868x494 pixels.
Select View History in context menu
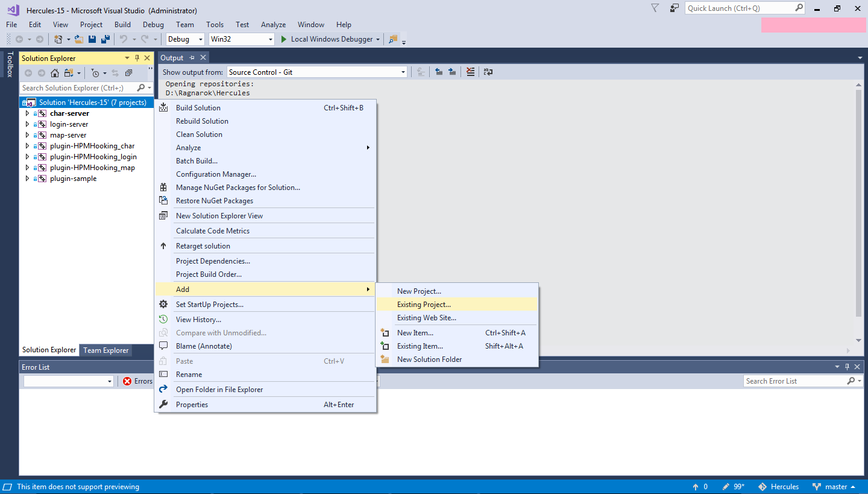pyautogui.click(x=266, y=320)
